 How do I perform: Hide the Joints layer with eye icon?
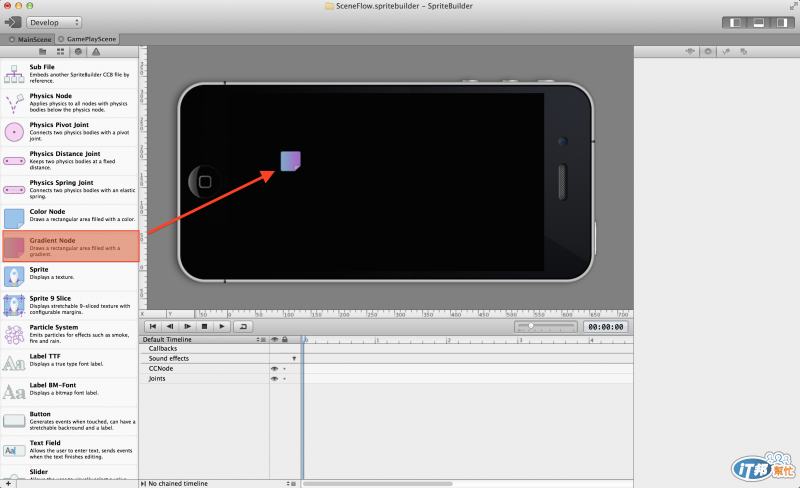coord(274,379)
